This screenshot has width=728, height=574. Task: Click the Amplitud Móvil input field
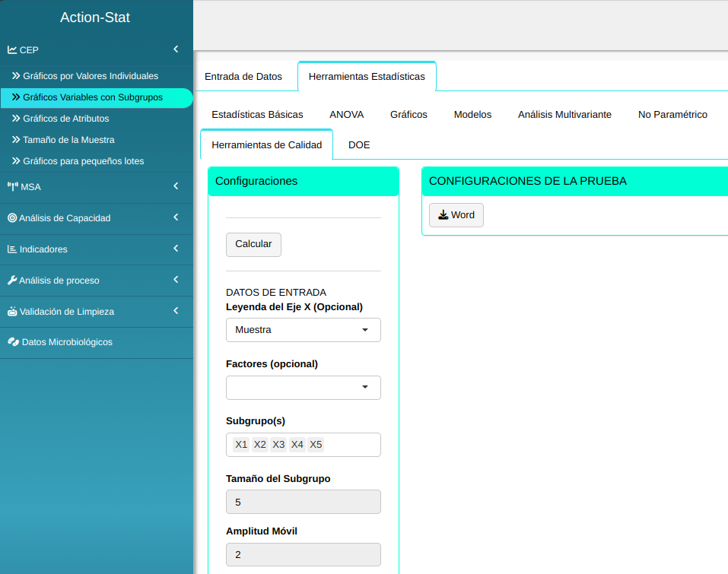pyautogui.click(x=303, y=555)
